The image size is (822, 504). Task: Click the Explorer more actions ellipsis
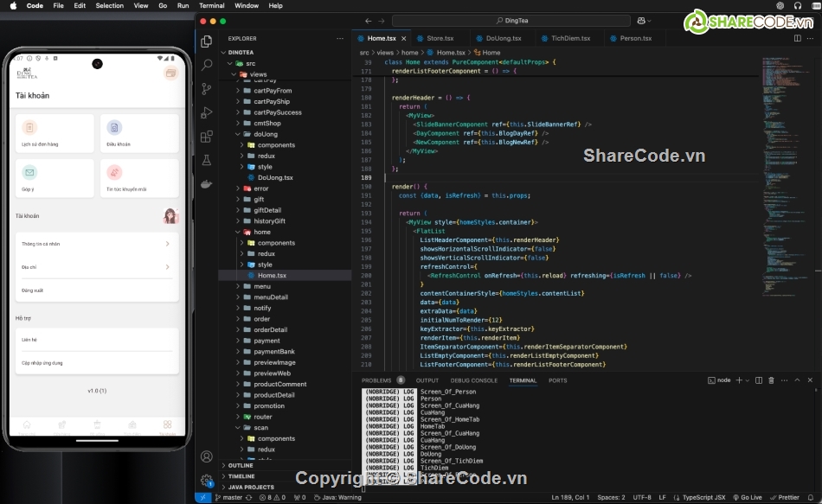(x=340, y=38)
